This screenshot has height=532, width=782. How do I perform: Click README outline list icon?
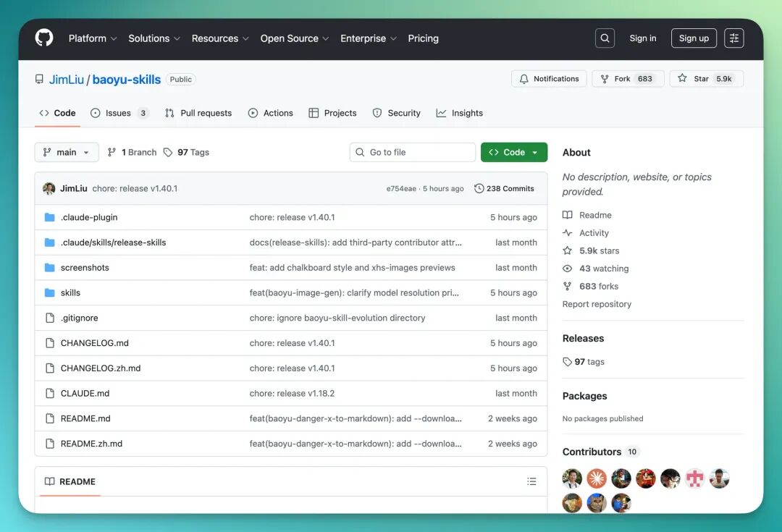[x=531, y=481]
